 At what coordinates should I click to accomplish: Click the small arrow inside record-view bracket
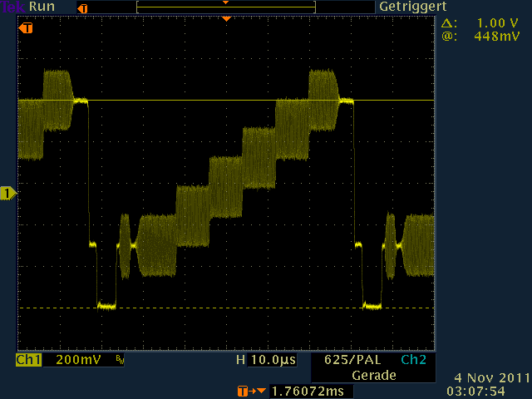tap(225, 3)
